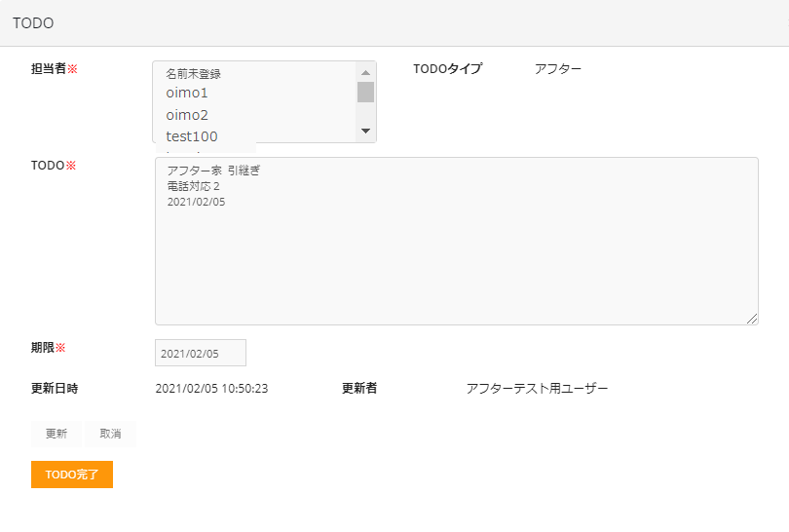
Task: Click the assignee list scrollbar thumb
Action: pos(365,93)
